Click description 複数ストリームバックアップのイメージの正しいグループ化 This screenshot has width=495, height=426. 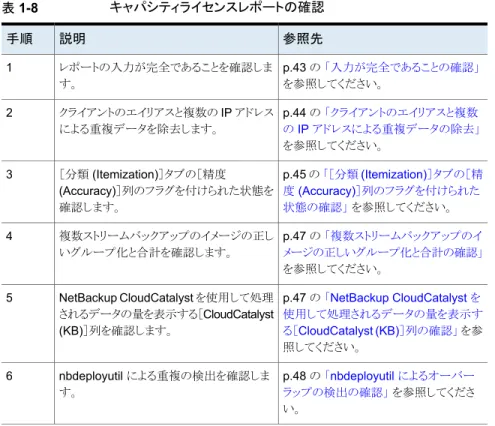166,244
